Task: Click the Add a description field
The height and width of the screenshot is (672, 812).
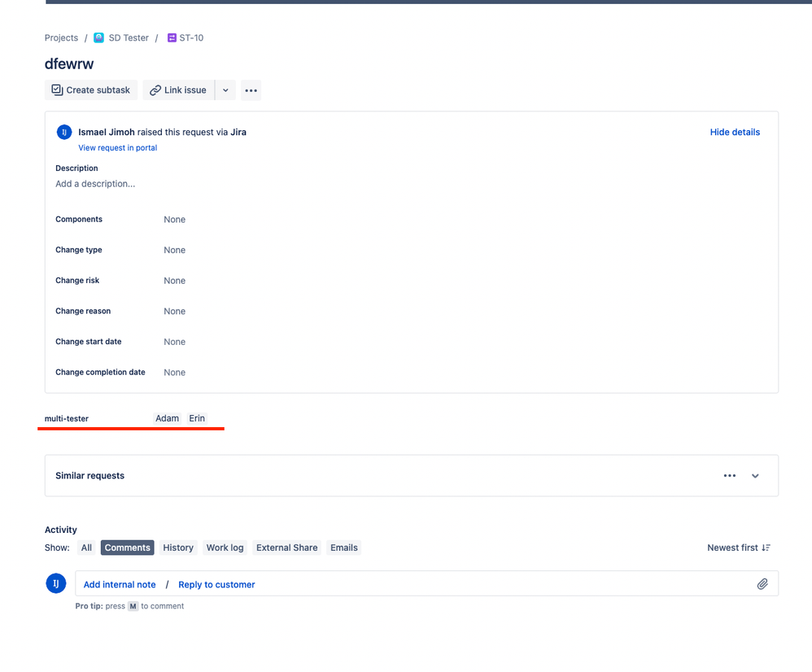Action: point(95,184)
